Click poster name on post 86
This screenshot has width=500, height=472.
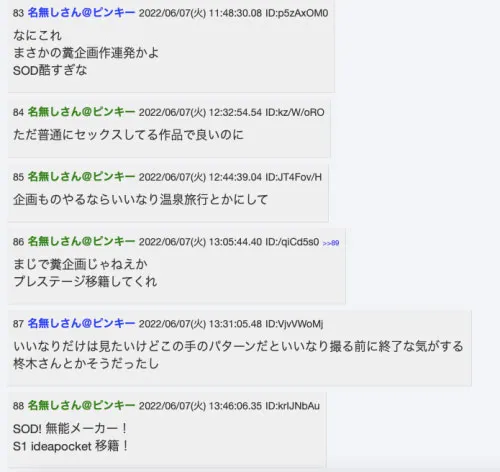(81, 241)
